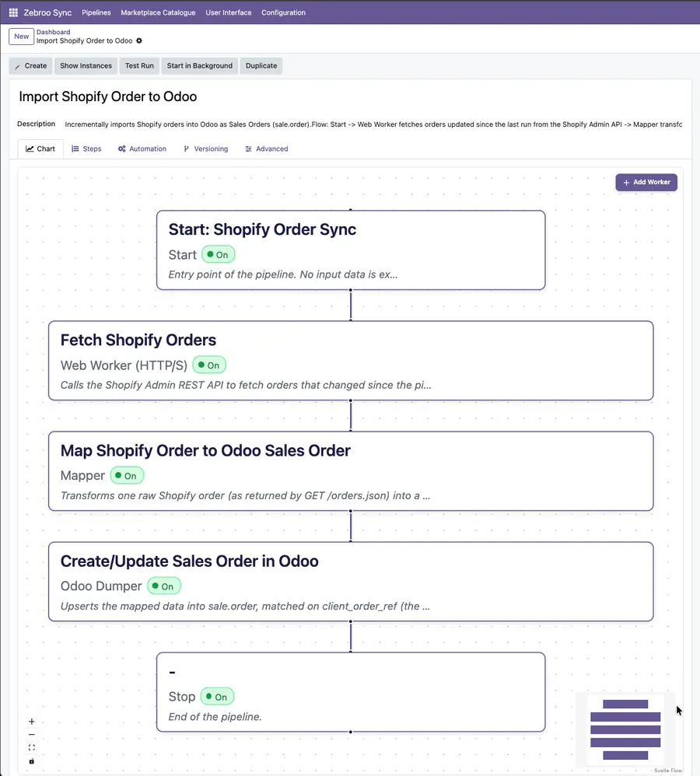This screenshot has height=776, width=700.
Task: Click Show Instances button
Action: click(86, 66)
